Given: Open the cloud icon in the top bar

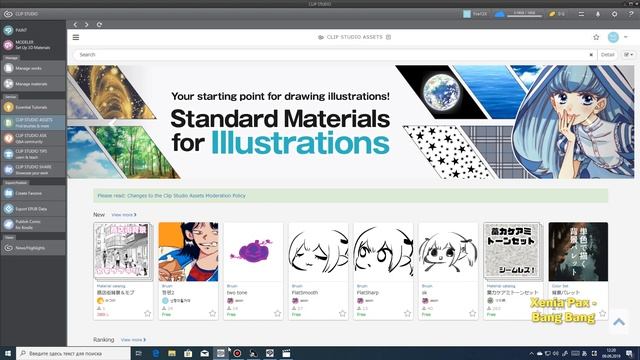Looking at the screenshot, I should pyautogui.click(x=499, y=14).
